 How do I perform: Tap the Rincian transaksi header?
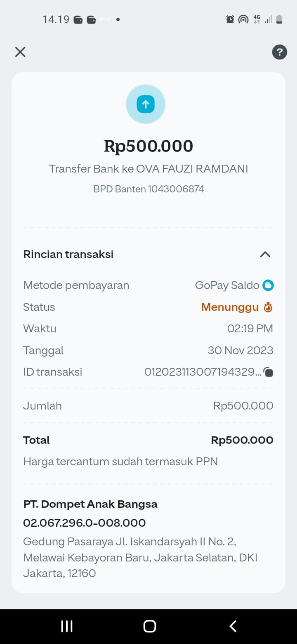68,254
